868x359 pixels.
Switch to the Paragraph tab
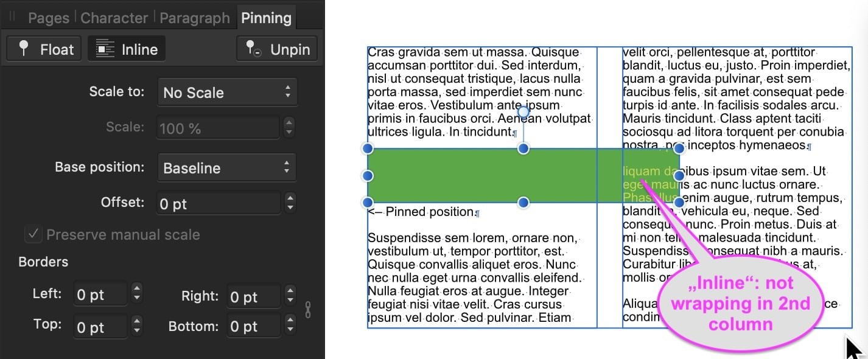click(194, 18)
